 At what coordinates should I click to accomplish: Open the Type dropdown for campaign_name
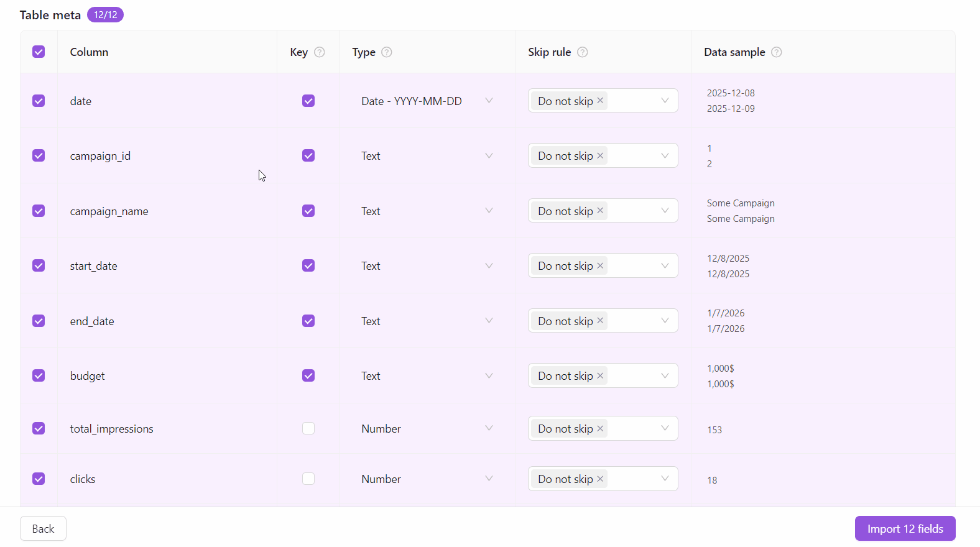pos(427,211)
